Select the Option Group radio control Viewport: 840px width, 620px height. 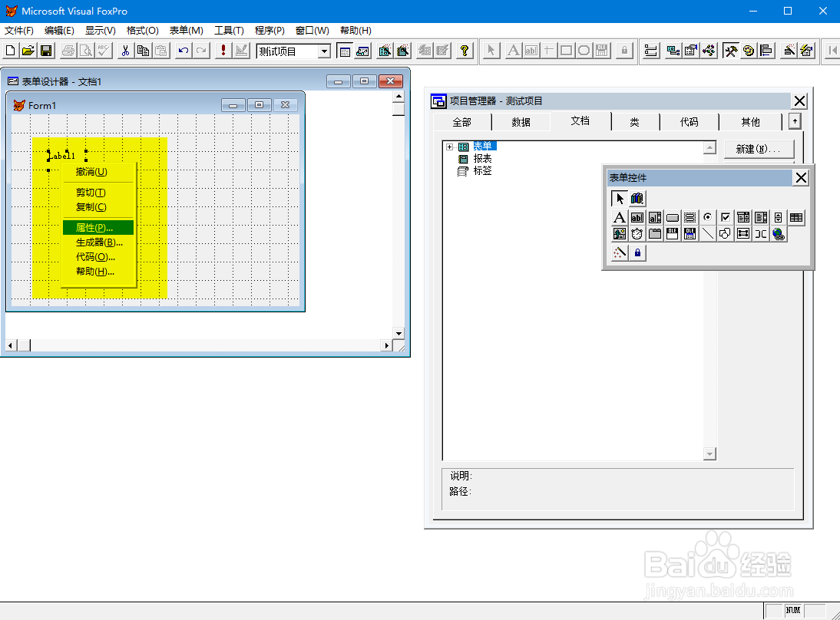(x=708, y=217)
